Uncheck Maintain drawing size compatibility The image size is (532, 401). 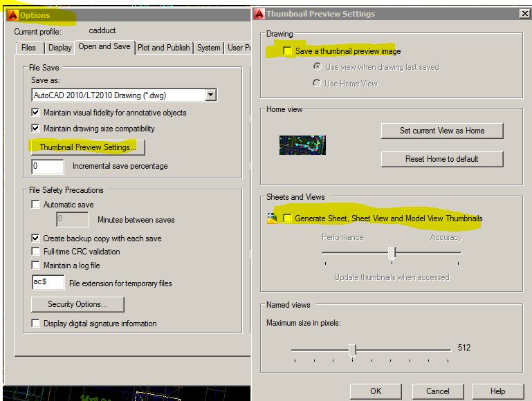pos(35,128)
